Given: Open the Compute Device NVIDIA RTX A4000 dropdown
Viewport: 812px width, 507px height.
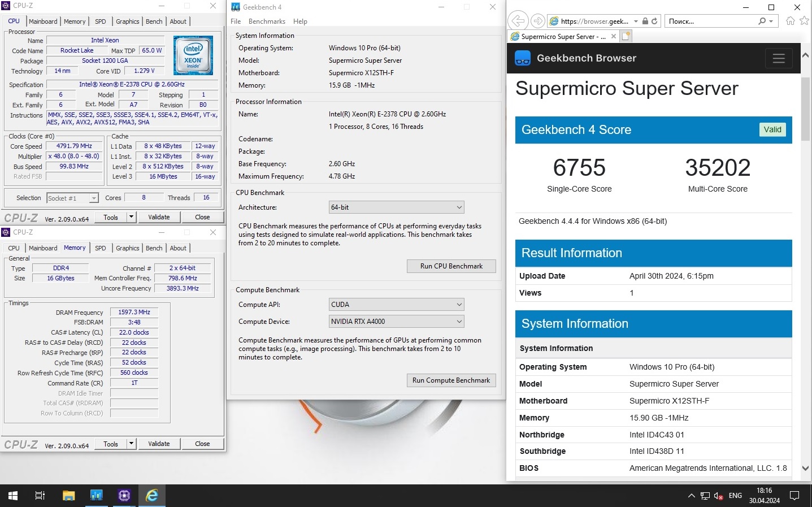Looking at the screenshot, I should (397, 322).
